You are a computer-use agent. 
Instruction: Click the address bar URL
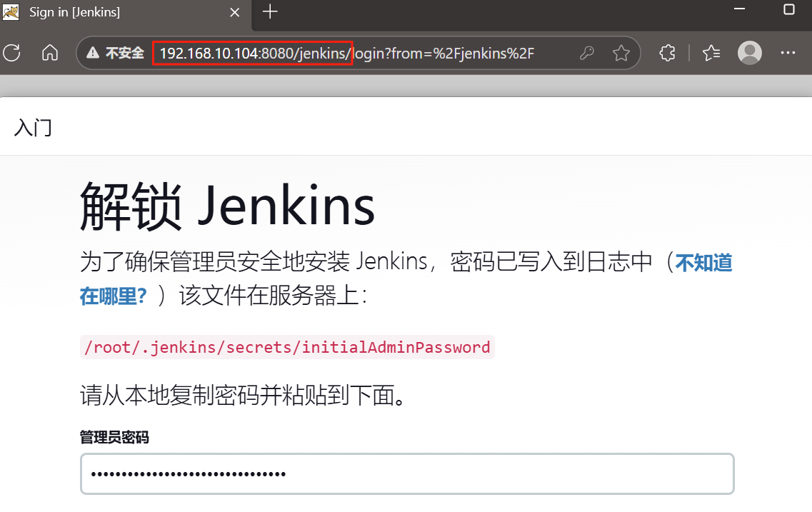[x=346, y=54]
